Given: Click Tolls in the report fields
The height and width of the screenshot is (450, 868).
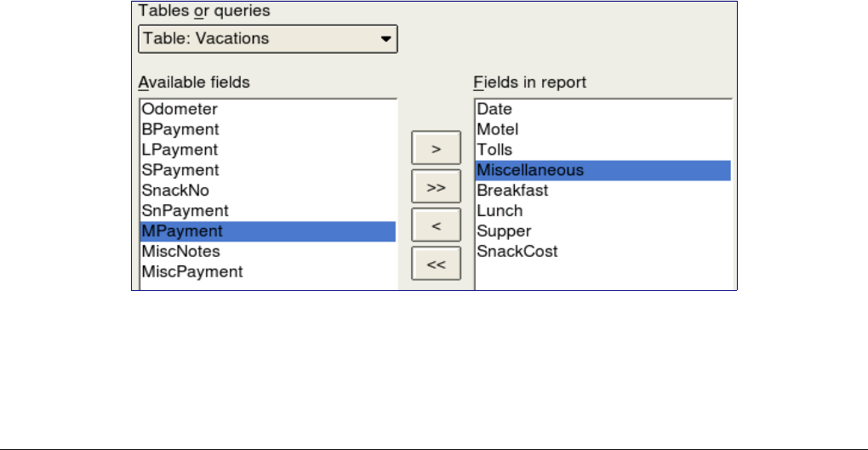Looking at the screenshot, I should 494,150.
